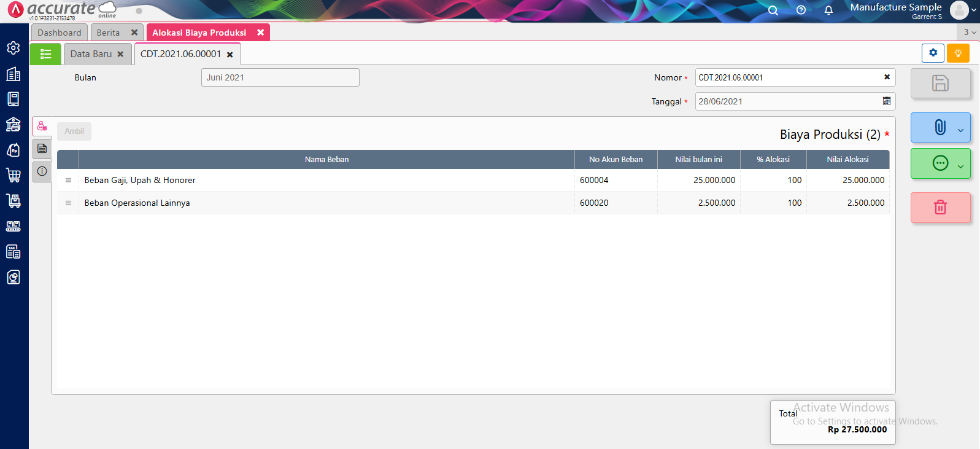The image size is (980, 449).
Task: Expand the blue attachment paperclip dropdown
Action: pyautogui.click(x=960, y=130)
